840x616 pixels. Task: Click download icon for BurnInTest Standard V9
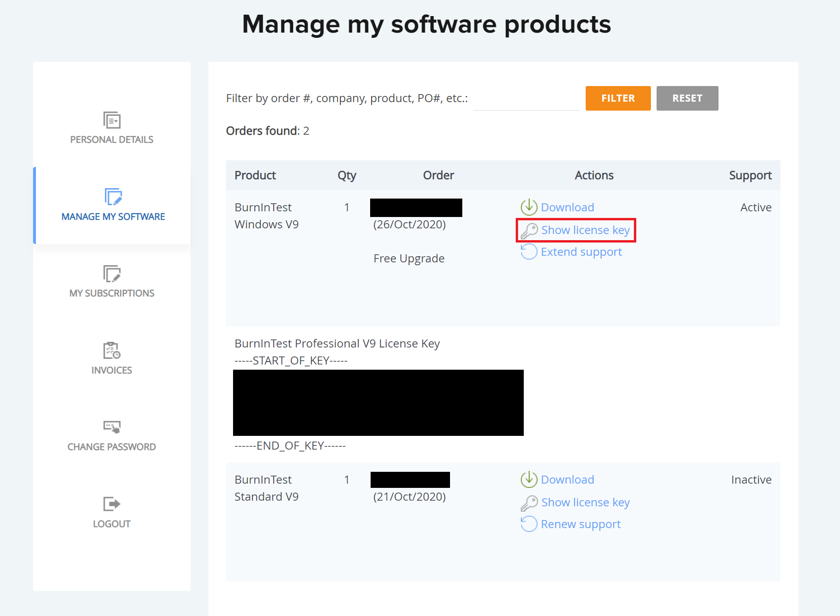(x=529, y=479)
